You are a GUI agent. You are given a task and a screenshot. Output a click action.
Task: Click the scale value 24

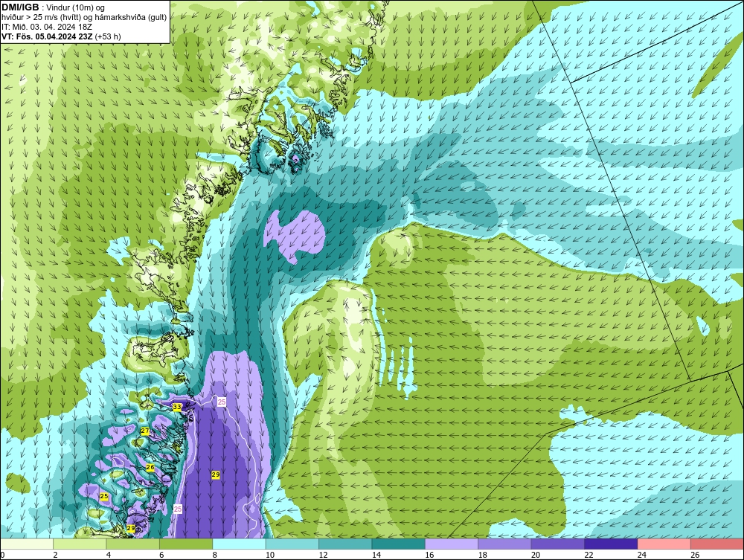tap(641, 555)
